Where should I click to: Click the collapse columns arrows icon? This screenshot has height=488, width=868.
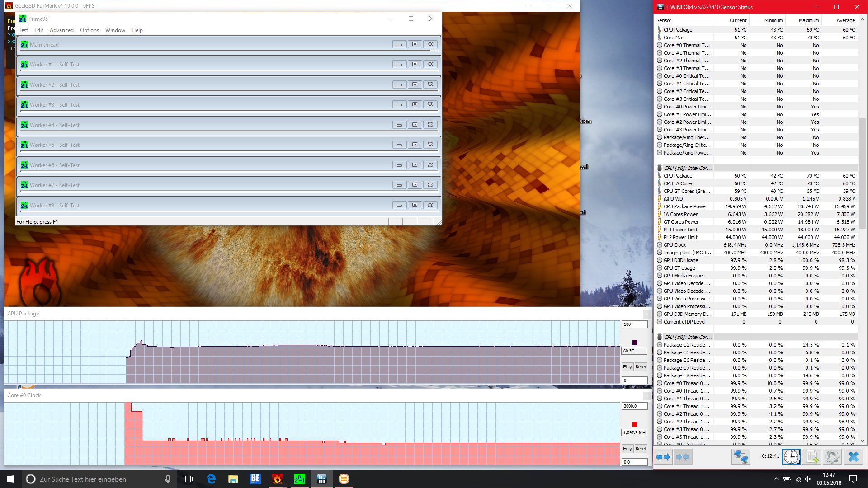[x=683, y=457]
